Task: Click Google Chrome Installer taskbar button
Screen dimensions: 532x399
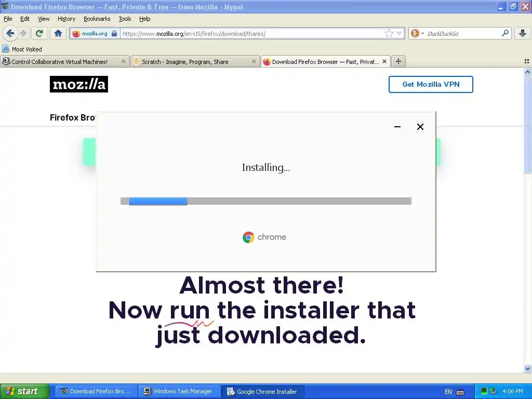Action: [262, 391]
